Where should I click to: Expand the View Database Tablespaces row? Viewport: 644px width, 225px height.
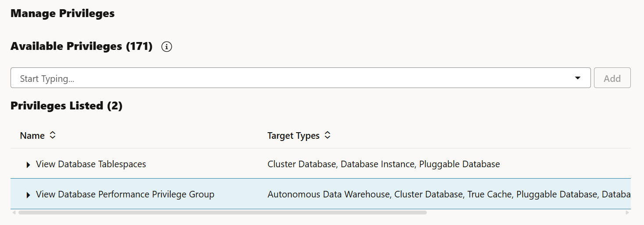(x=29, y=165)
